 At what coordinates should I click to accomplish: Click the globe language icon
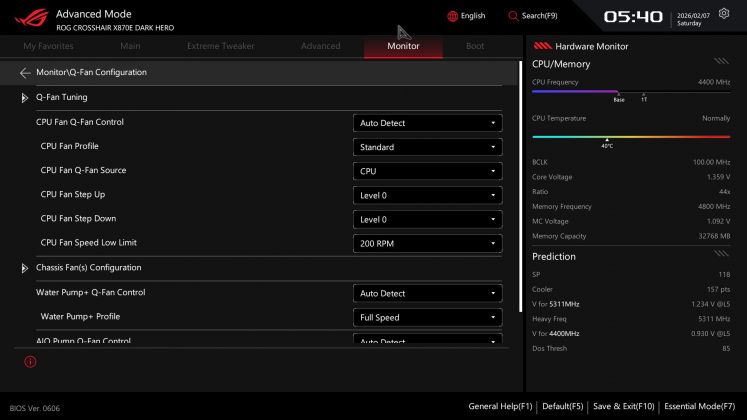453,16
